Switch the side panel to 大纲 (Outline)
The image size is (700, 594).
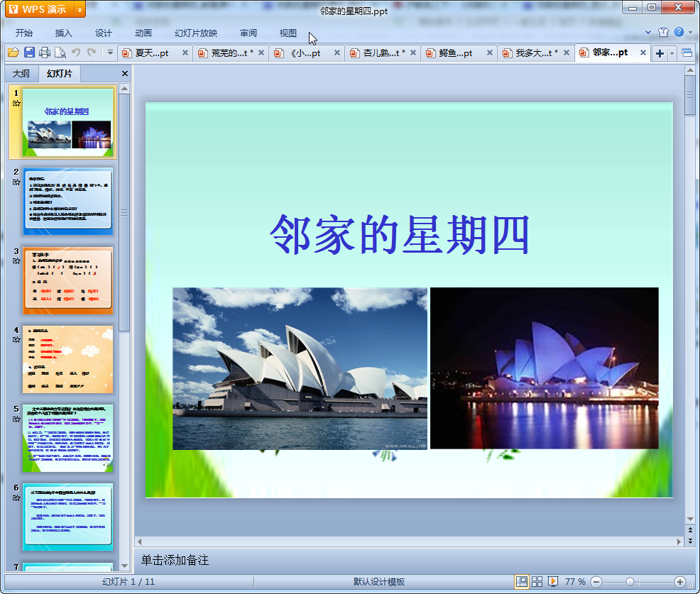pyautogui.click(x=21, y=74)
